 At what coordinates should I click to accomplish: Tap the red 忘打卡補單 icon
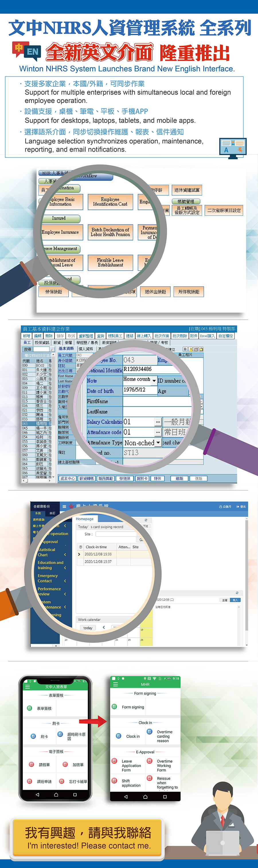coord(62,781)
